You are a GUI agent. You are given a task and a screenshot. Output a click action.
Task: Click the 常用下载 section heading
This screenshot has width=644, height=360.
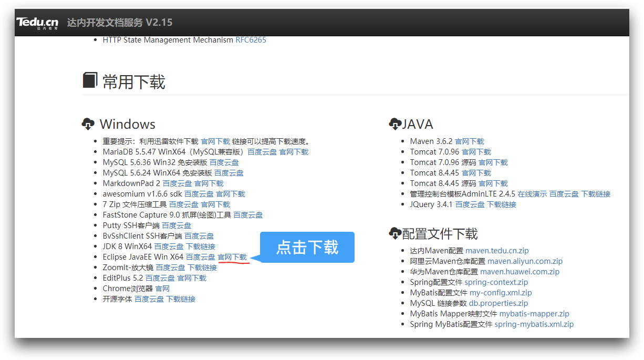134,82
